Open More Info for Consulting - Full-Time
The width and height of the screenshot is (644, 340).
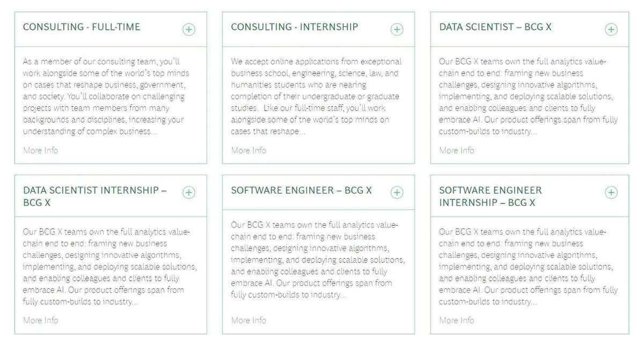click(40, 150)
